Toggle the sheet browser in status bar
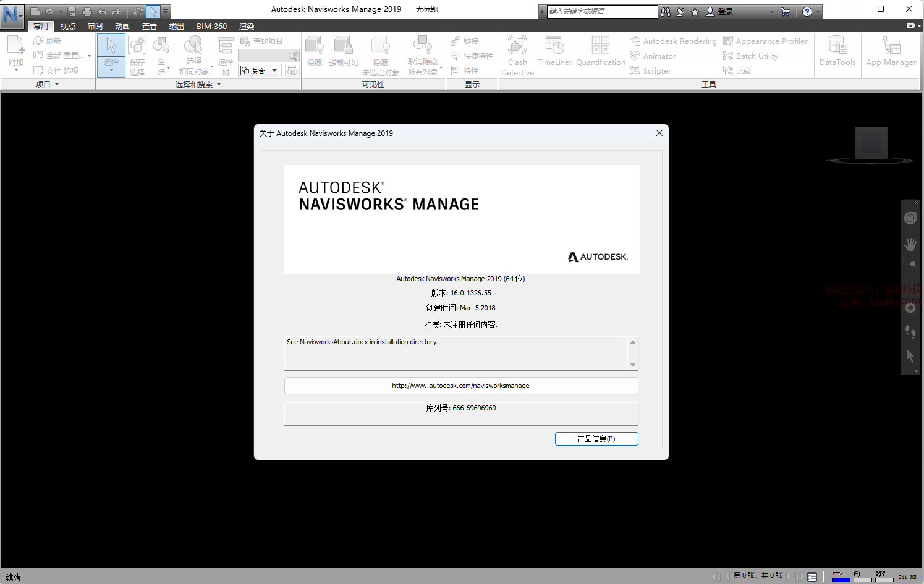Screen dimensions: 924x584 pos(812,577)
